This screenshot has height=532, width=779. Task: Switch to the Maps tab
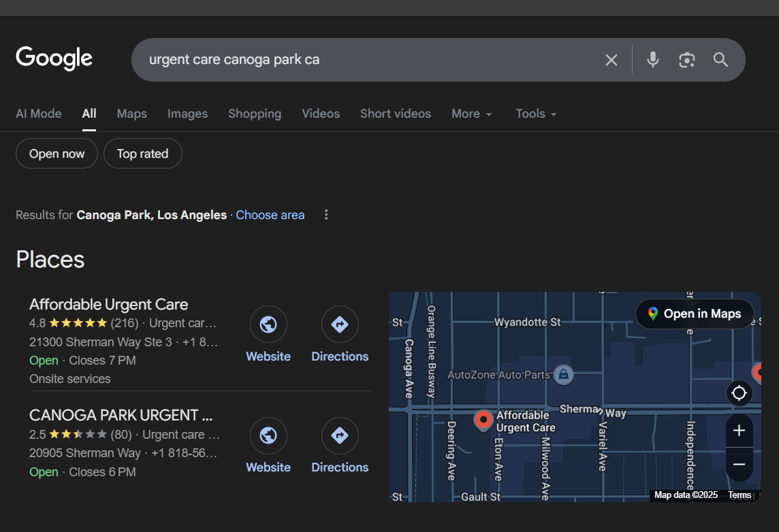coord(131,114)
